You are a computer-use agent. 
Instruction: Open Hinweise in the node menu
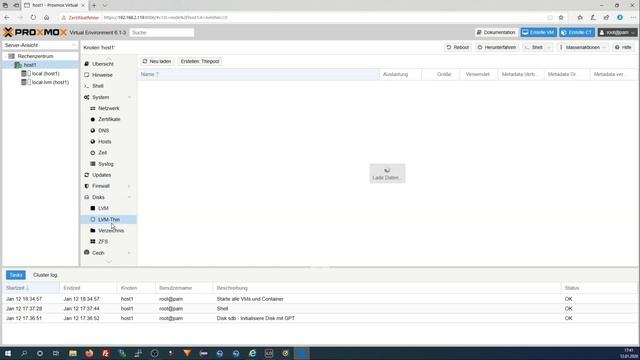102,75
